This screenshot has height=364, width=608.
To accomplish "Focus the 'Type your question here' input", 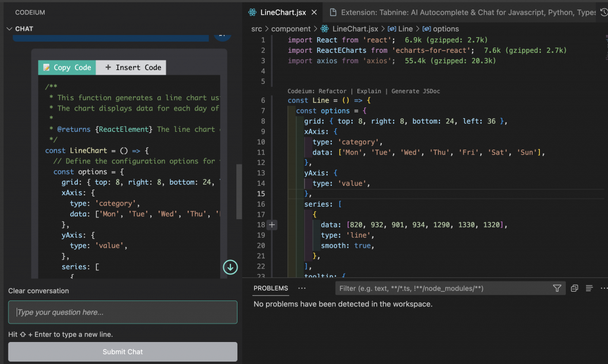I will tap(122, 312).
